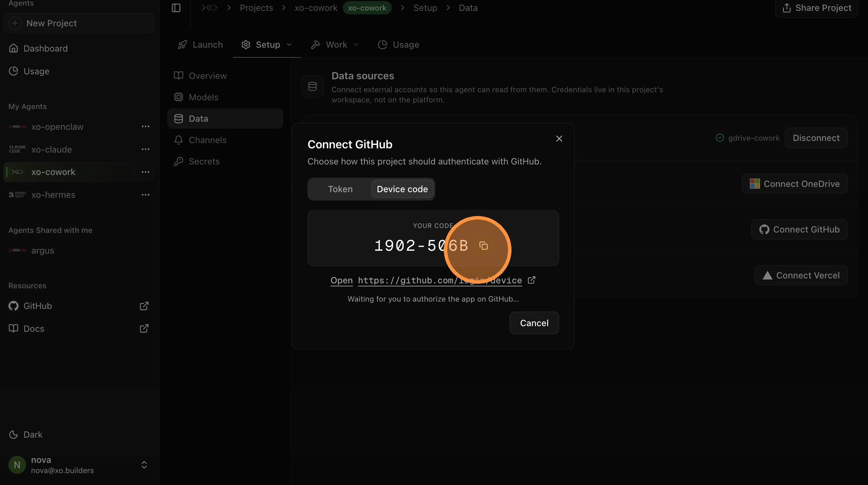868x485 pixels.
Task: Click Connect GitHub data source button
Action: click(799, 229)
